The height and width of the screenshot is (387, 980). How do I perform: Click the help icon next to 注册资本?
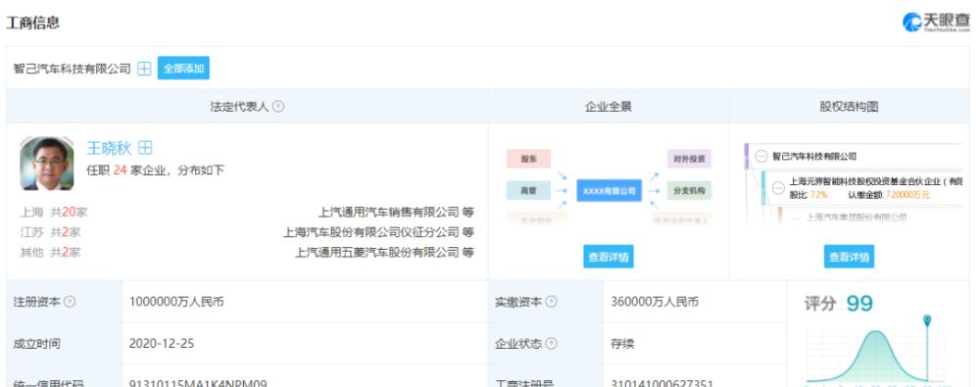pyautogui.click(x=70, y=302)
